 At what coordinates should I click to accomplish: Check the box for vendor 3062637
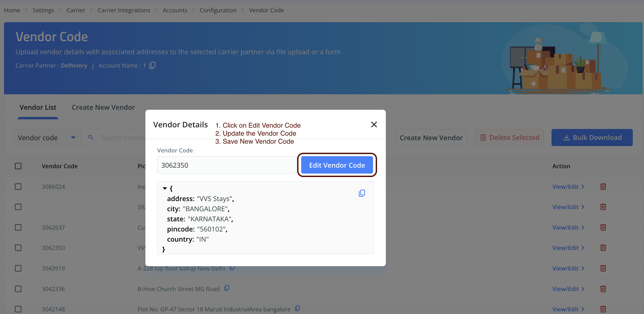pos(18,227)
